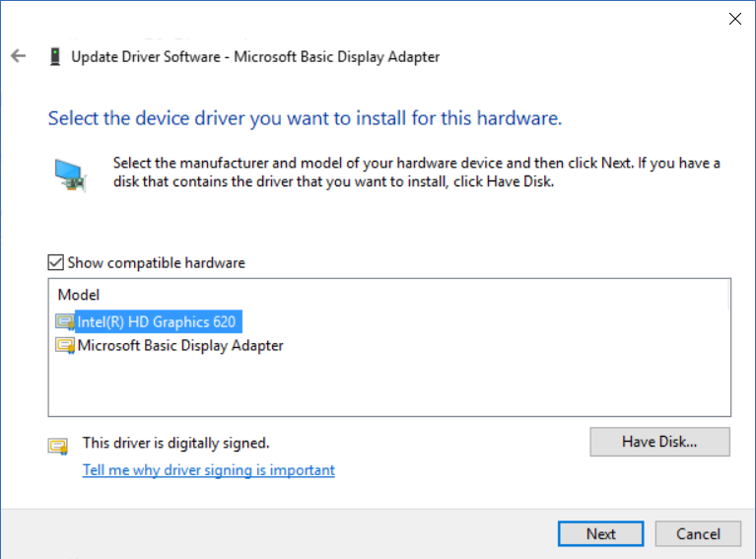Click Next to install the driver

point(600,533)
